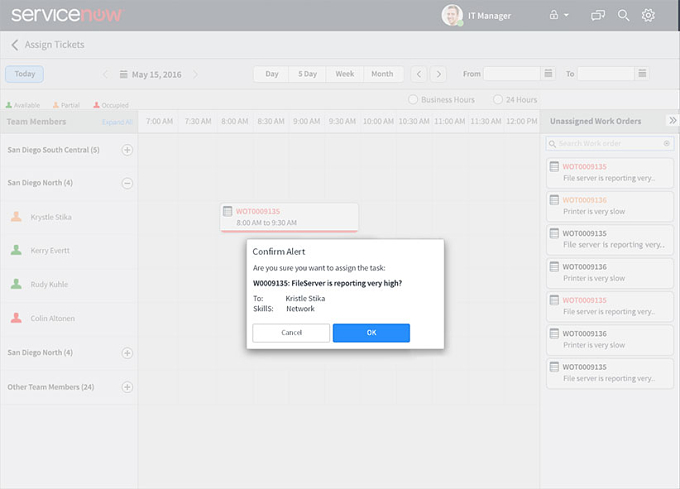Switch to the 5 Day view tab
The width and height of the screenshot is (680, 489).
tap(307, 74)
